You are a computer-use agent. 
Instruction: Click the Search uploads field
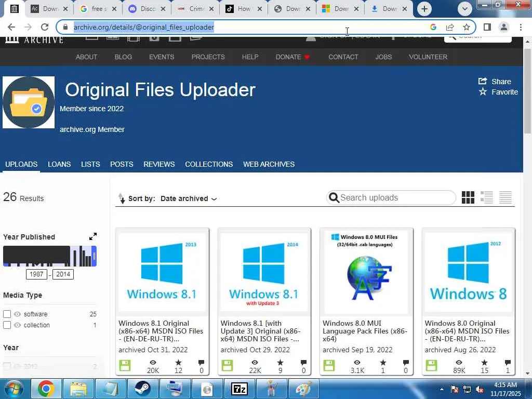[391, 198]
